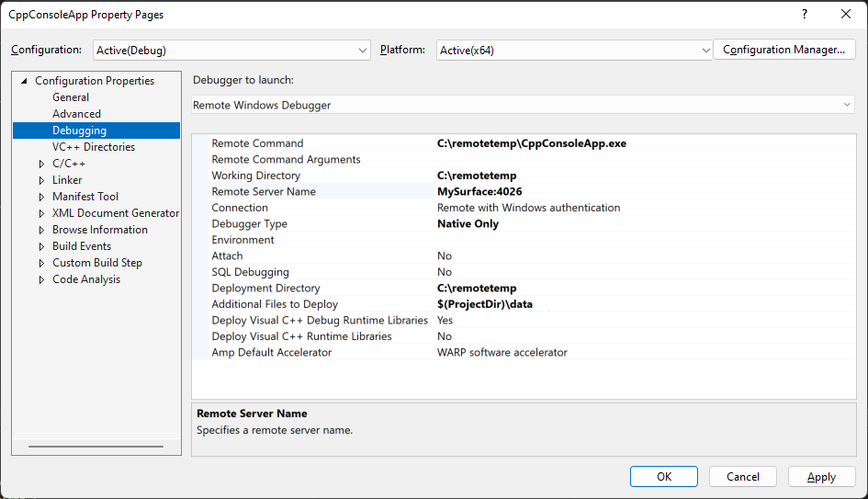The height and width of the screenshot is (499, 868).
Task: Expand the Code Analysis node
Action: pyautogui.click(x=41, y=279)
